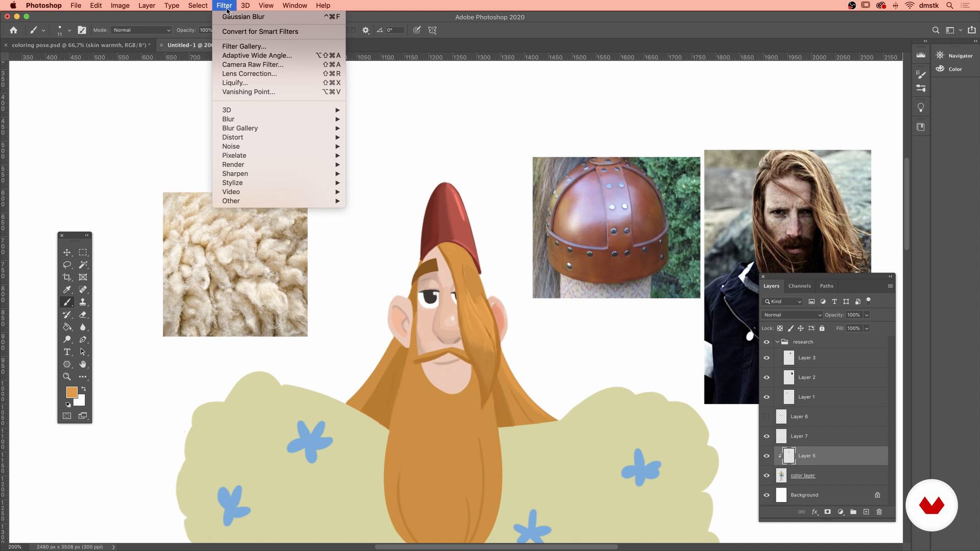The width and height of the screenshot is (980, 551).
Task: Choose Convert for Smart Filters
Action: 260,32
